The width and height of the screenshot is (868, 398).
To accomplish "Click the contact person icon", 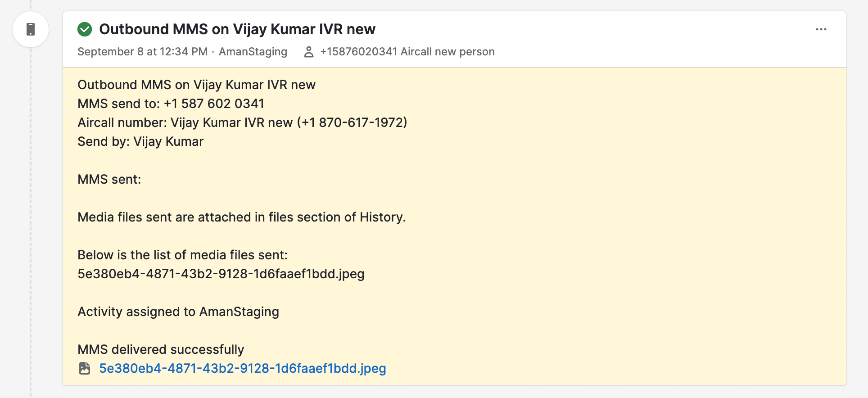I will (x=309, y=52).
